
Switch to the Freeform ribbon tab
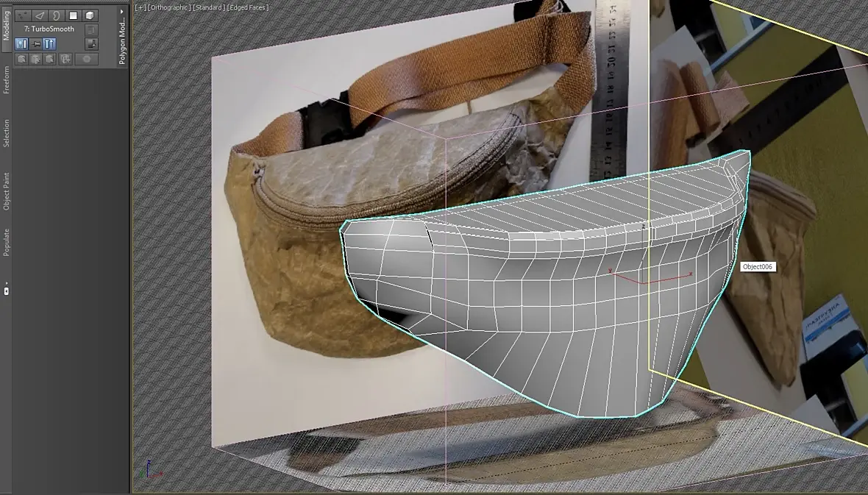tap(6, 79)
